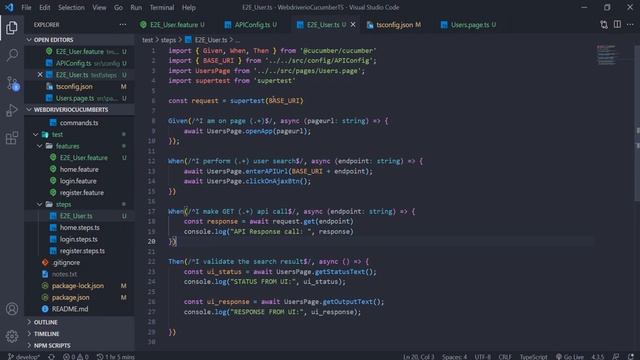Select tsconfig.json in Open Editors

80,87
